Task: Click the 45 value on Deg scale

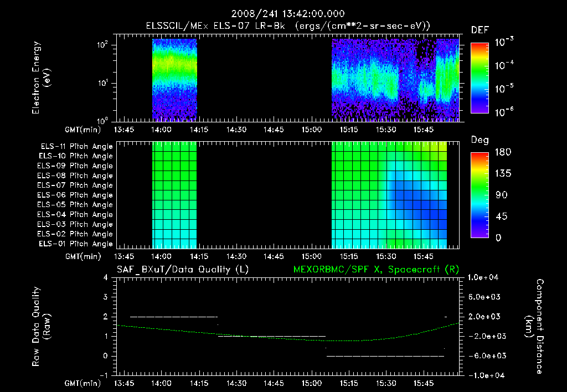Action: tap(501, 216)
